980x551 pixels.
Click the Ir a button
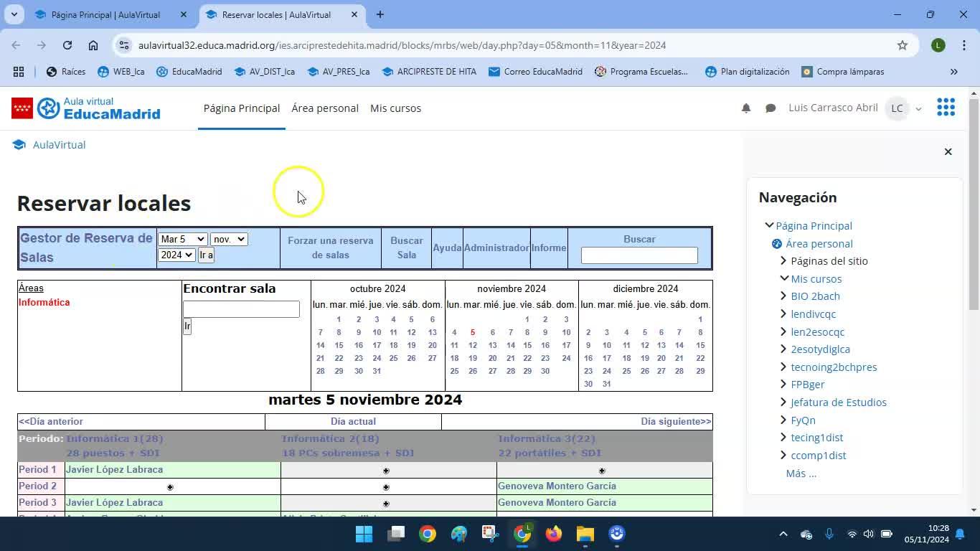pos(206,255)
